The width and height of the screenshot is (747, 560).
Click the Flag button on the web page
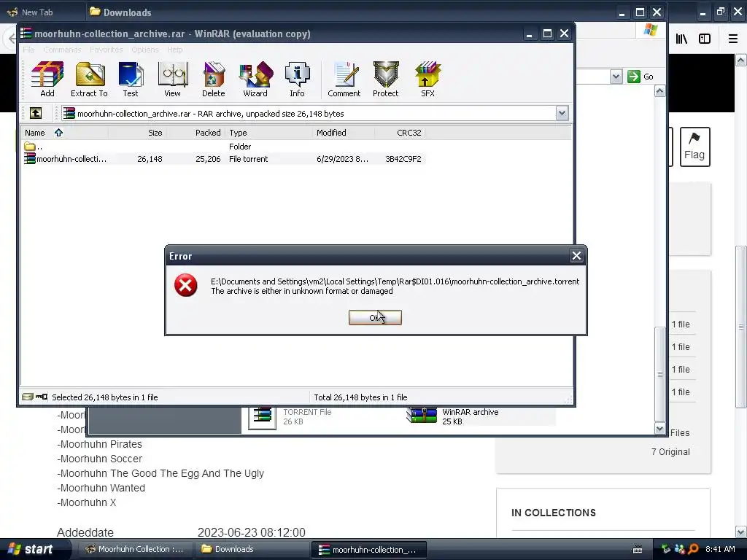click(694, 147)
